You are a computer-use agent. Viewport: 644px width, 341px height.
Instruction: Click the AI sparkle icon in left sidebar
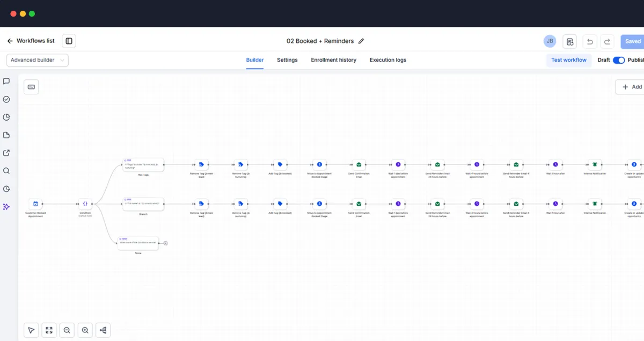point(6,206)
